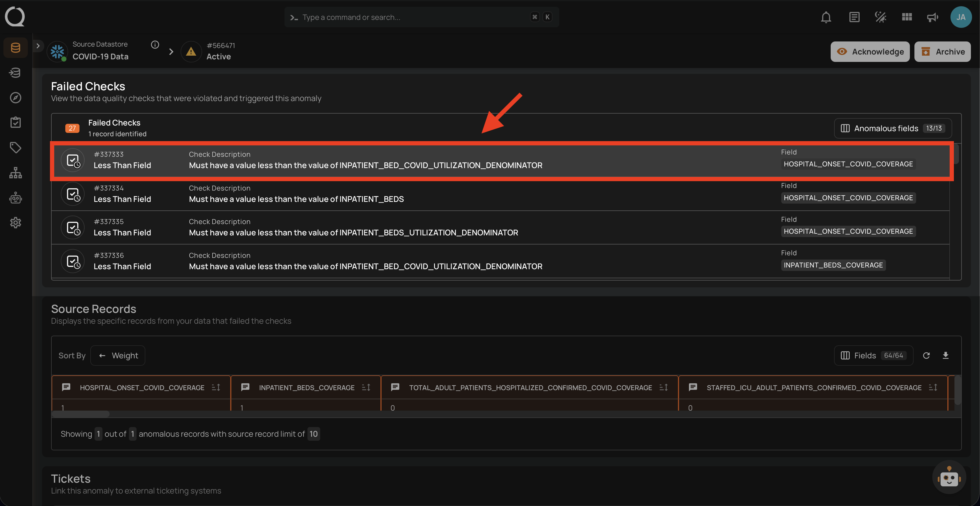This screenshot has height=506, width=980.
Task: Open the Flows hierarchy sidebar icon
Action: coord(16,172)
